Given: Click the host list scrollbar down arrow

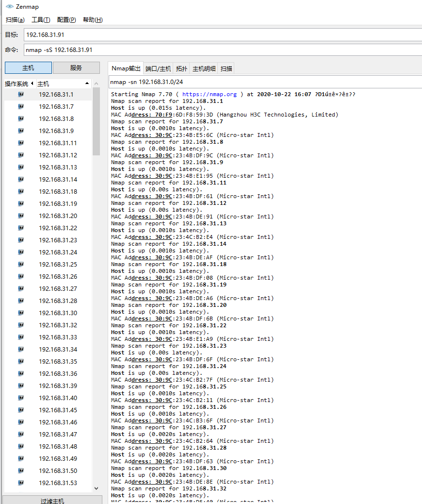Looking at the screenshot, I should coord(96,488).
